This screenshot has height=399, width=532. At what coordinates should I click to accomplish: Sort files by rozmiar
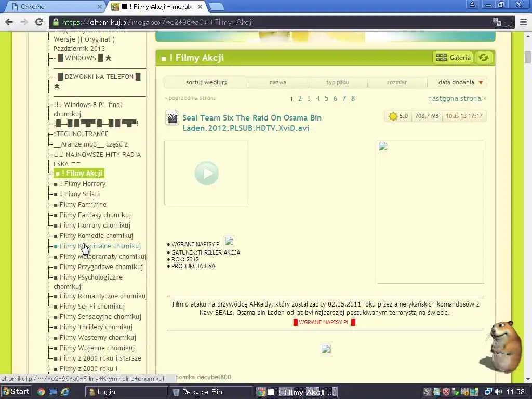coord(396,82)
